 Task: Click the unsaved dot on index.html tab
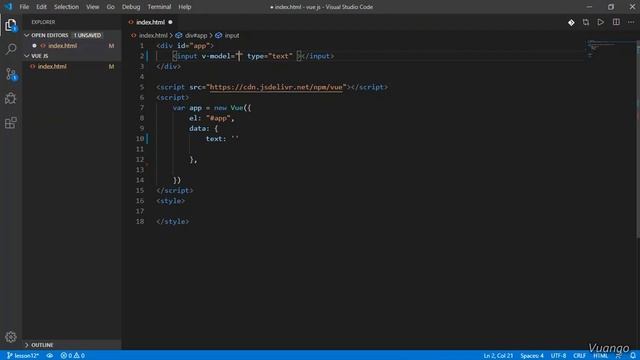170,22
